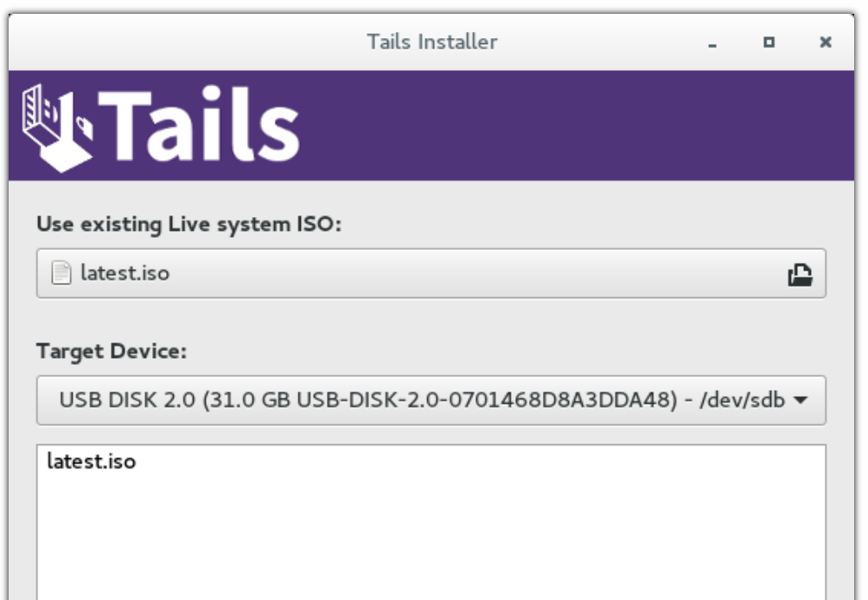Click the device serial USB-DISK-2.0-0701468D8A3DDA48 text
868x600 pixels.
(487, 399)
